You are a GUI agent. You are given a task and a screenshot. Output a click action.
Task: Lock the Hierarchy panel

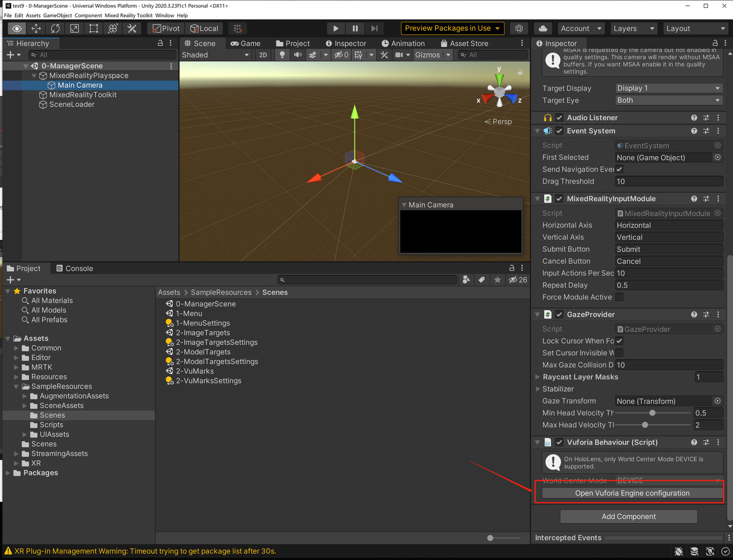coord(160,43)
